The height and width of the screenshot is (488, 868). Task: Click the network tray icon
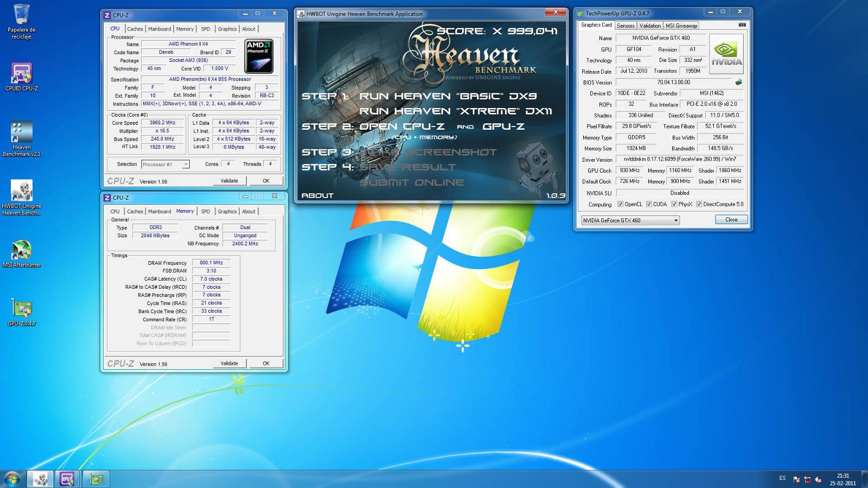[807, 479]
